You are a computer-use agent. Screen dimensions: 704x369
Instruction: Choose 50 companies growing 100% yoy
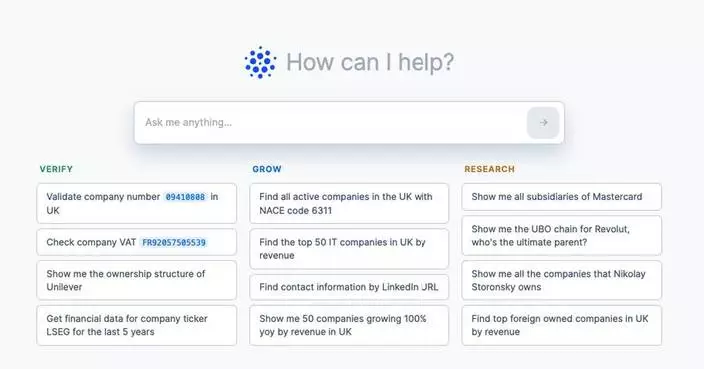click(349, 325)
